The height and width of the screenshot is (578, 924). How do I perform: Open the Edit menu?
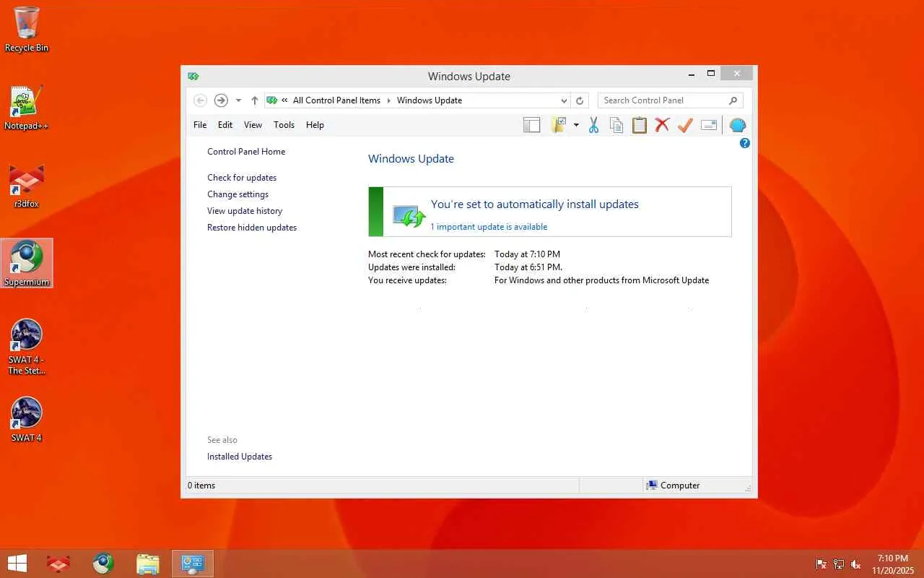(x=225, y=125)
